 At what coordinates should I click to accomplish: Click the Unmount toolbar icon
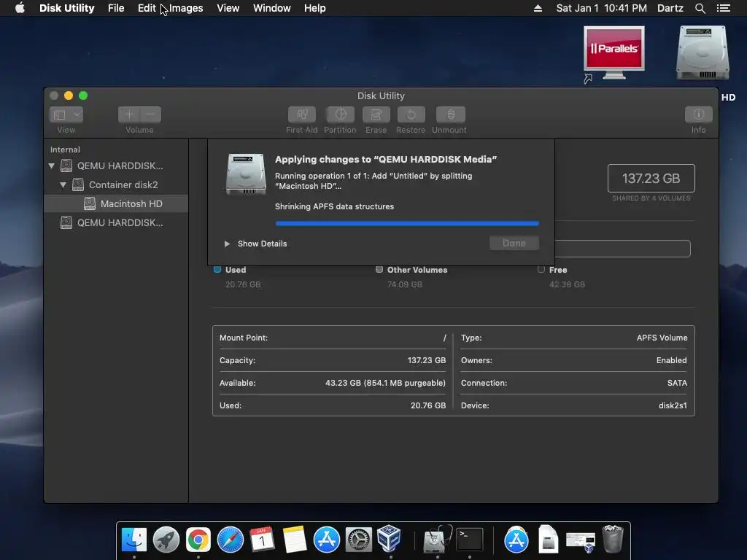coord(450,114)
